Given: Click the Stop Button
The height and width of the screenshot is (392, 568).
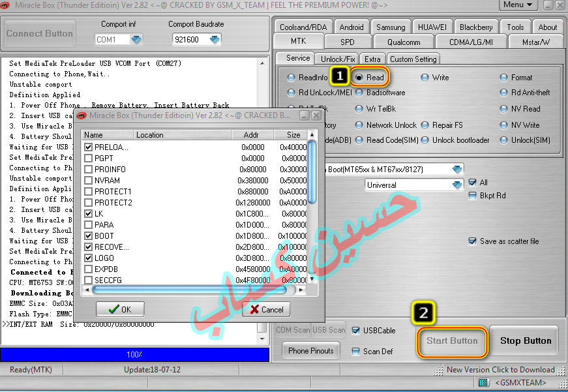Looking at the screenshot, I should [525, 341].
